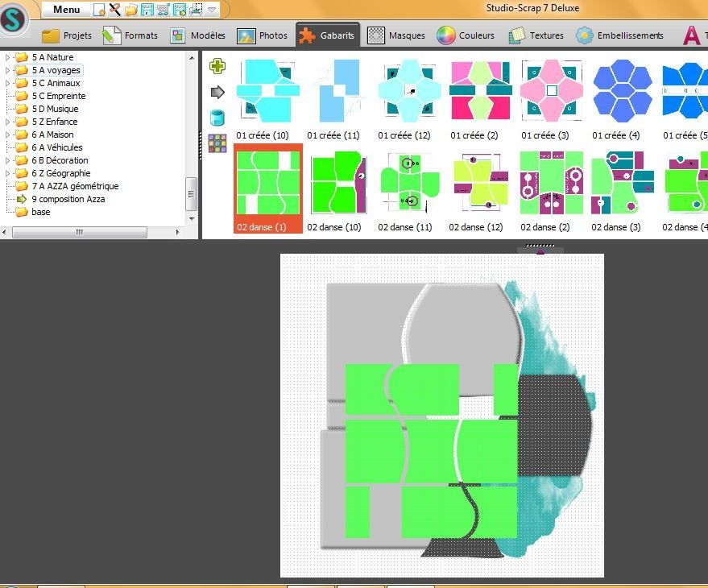This screenshot has width=708, height=588.
Task: Switch to the Projets tab
Action: [x=67, y=35]
